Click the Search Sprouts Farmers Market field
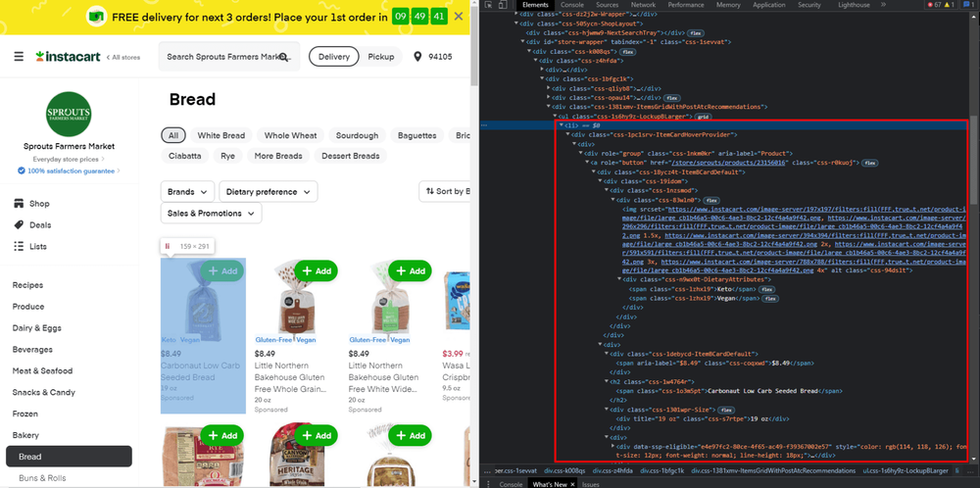This screenshot has height=488, width=980. click(x=229, y=57)
